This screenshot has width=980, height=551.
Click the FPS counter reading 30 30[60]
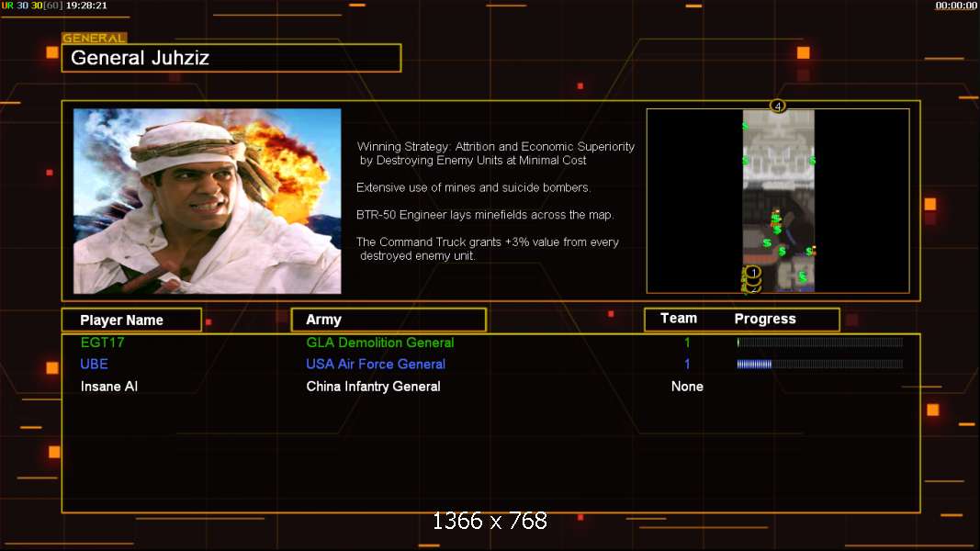pos(39,6)
